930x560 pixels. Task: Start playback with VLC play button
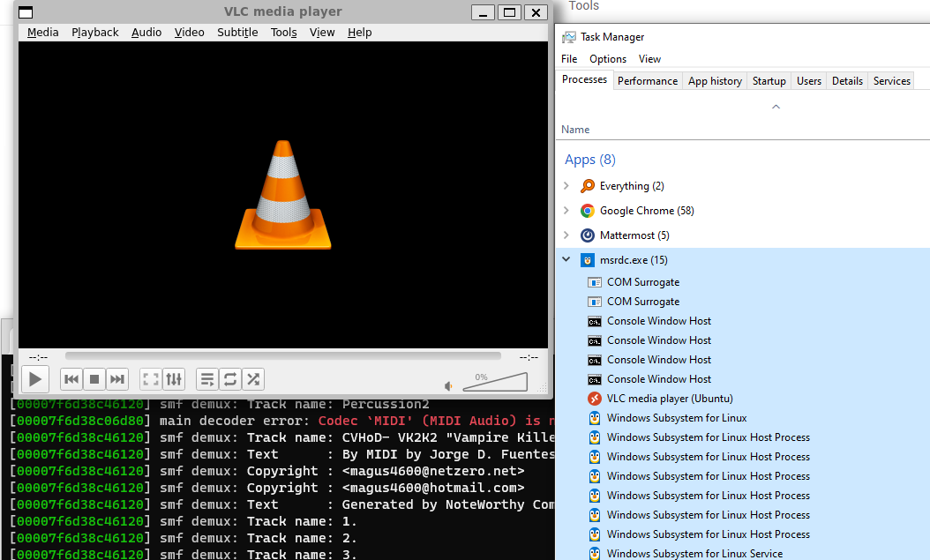35,379
